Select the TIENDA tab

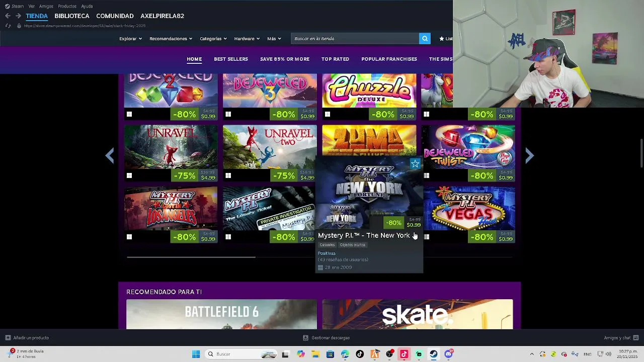click(x=37, y=16)
